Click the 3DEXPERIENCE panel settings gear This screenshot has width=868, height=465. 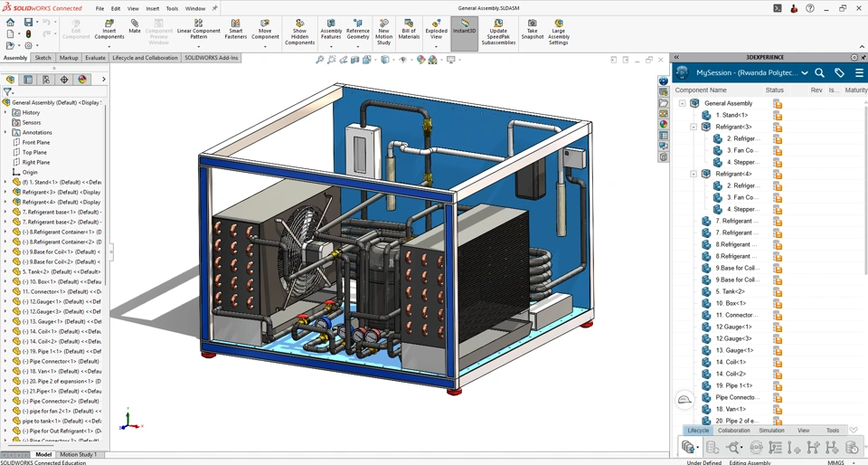point(854,57)
